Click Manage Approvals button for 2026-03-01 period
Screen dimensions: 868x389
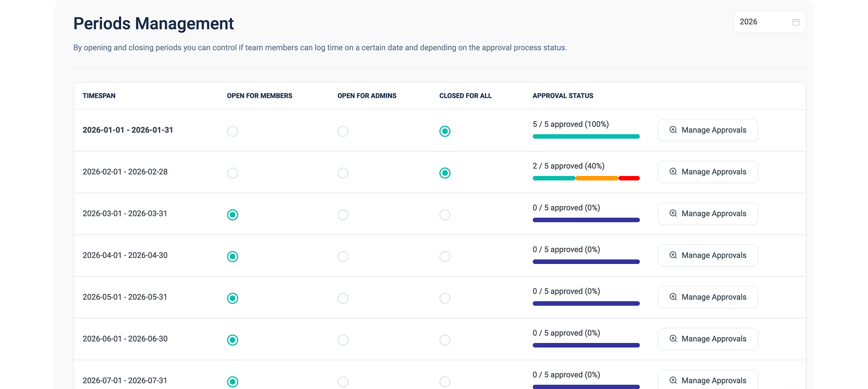(x=708, y=213)
